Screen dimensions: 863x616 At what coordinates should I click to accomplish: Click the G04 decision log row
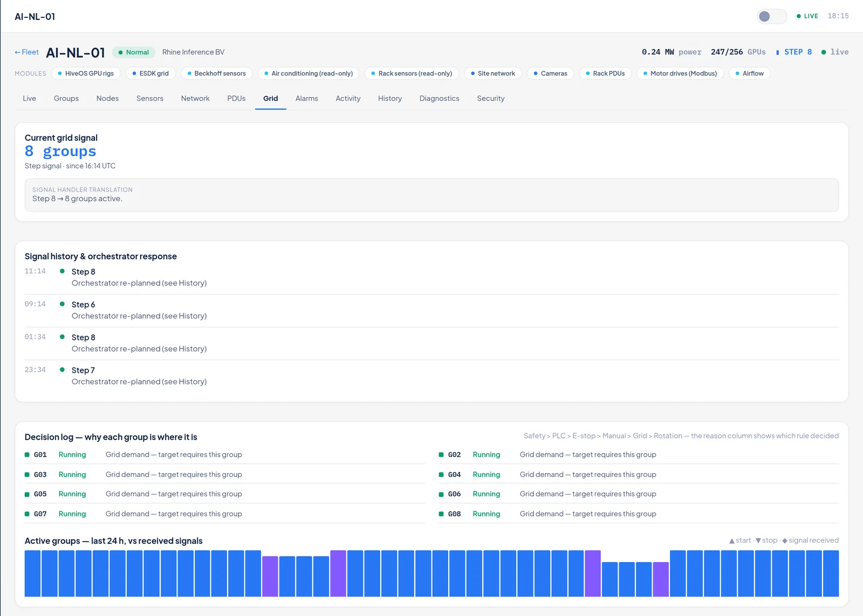(639, 475)
